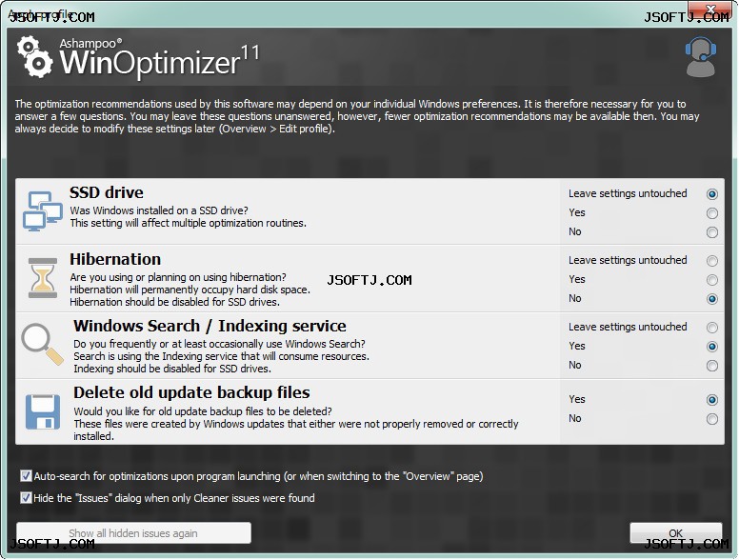
Task: Toggle auto-search for optimizations checkbox
Action: (26, 475)
